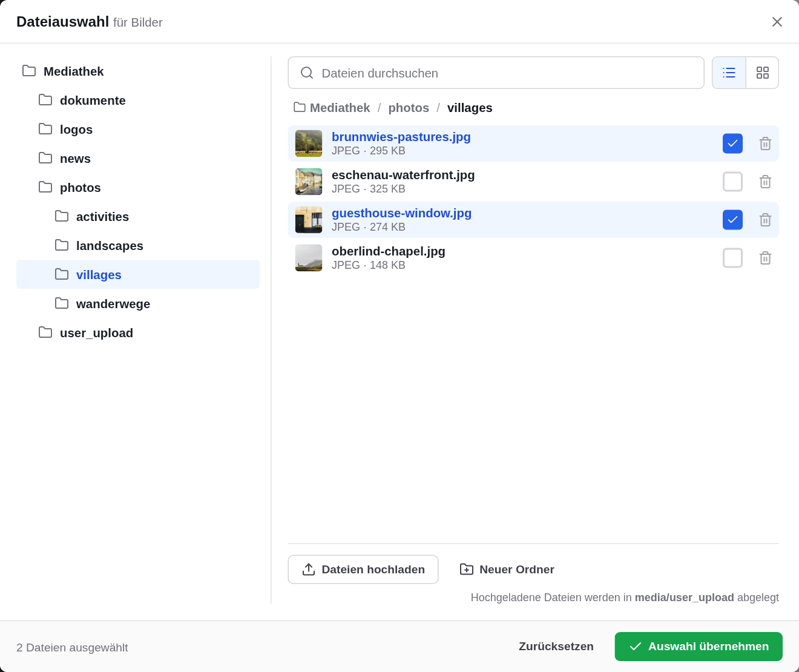This screenshot has height=672, width=799.
Task: Check eschenau-waterfront.jpg checkbox
Action: click(732, 182)
